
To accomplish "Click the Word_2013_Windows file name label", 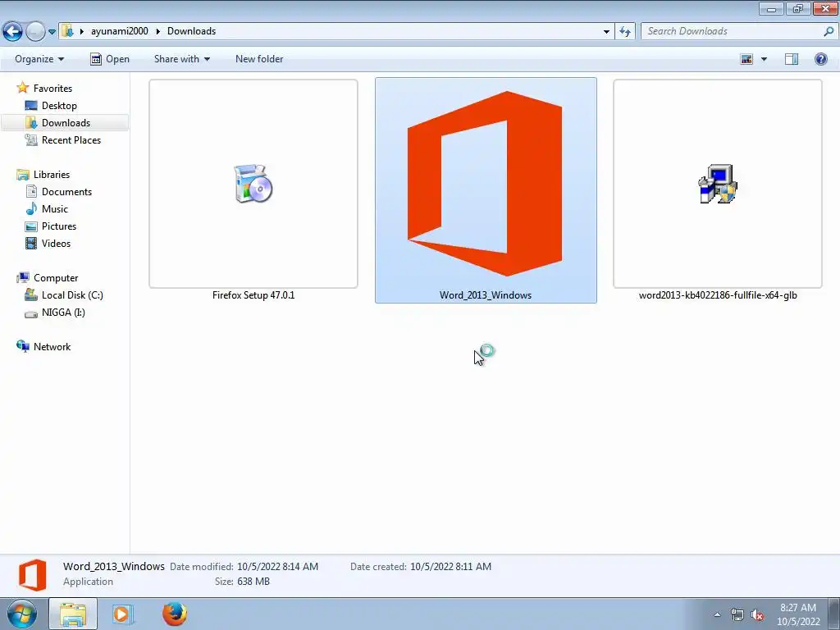I will (486, 294).
